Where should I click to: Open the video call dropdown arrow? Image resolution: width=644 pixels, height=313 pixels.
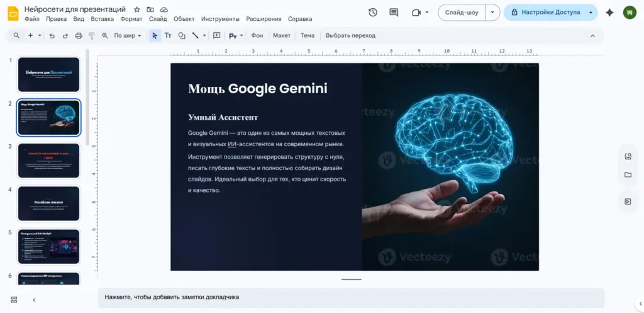point(427,13)
